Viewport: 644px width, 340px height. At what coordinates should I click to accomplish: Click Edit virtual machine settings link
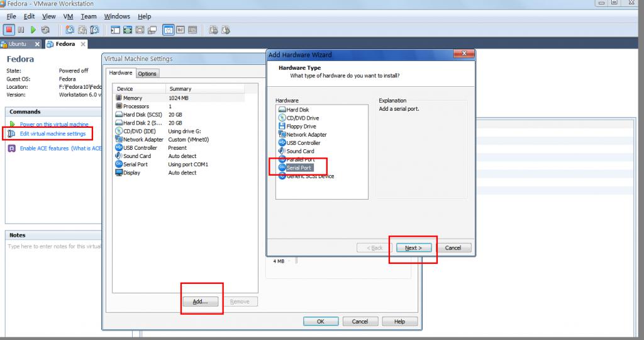(x=53, y=133)
